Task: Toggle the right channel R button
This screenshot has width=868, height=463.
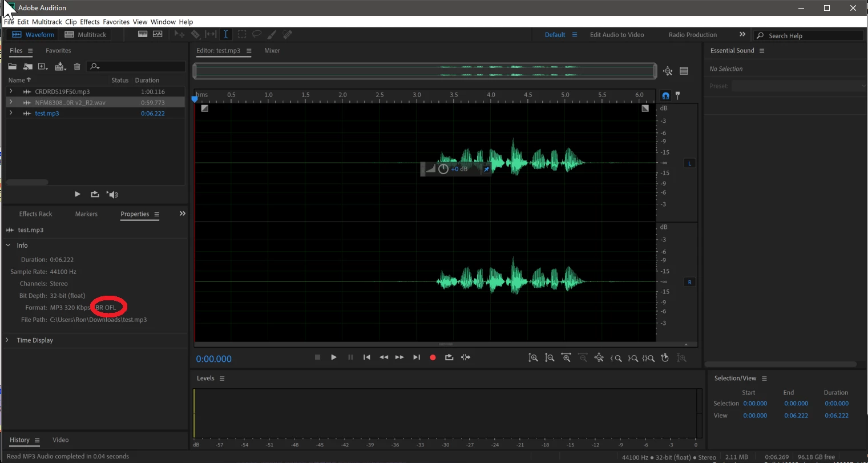Action: (x=689, y=282)
